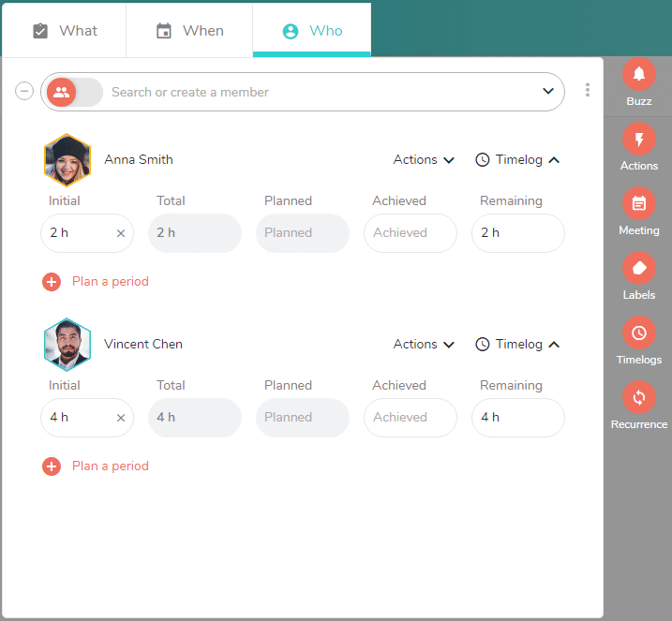
Task: Open the Recurrence refresh icon
Action: click(x=638, y=397)
